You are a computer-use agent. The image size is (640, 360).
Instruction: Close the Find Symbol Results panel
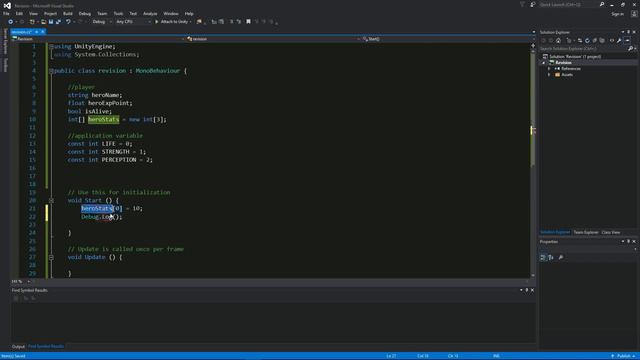coord(532,290)
